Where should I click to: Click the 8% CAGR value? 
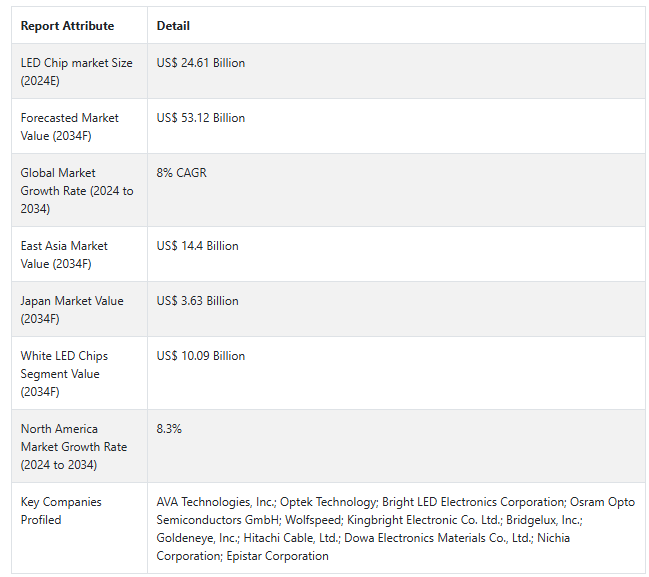[x=181, y=173]
